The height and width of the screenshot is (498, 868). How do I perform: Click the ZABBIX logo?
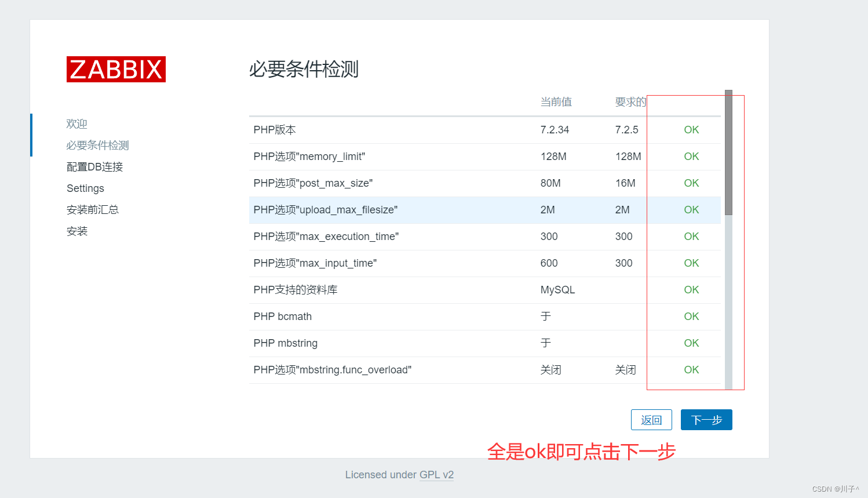click(116, 69)
